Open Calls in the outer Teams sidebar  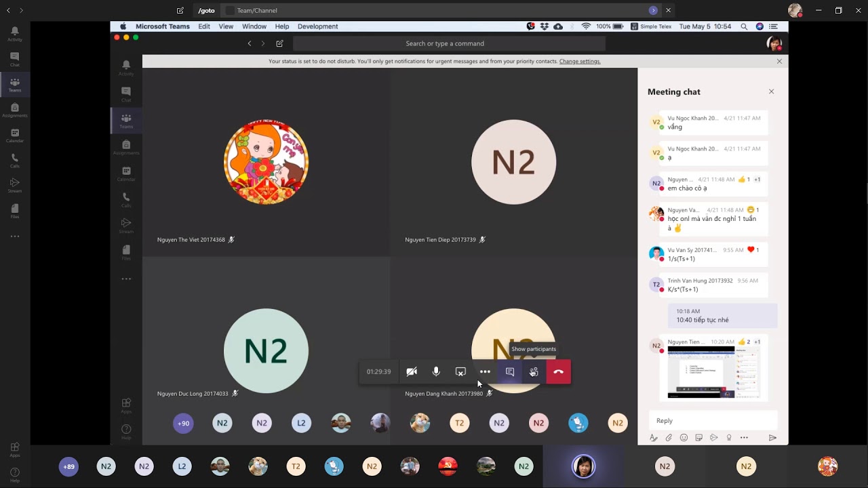click(15, 161)
